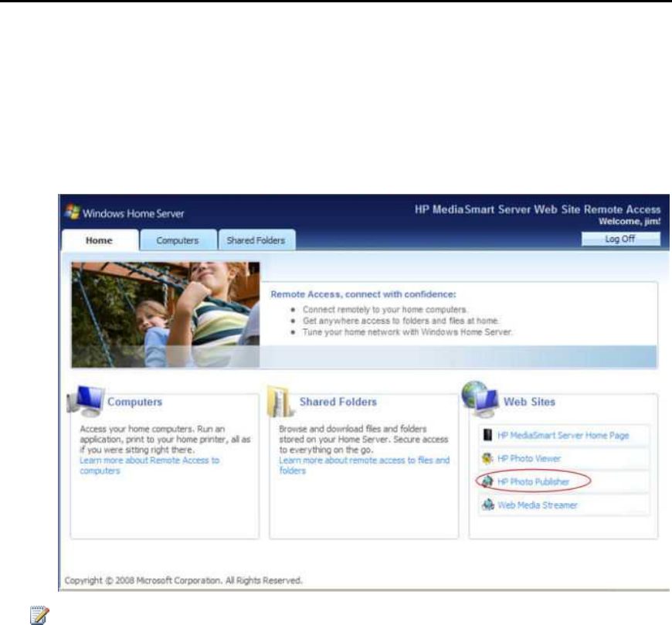Click 'Get anywhere access to folders' bullet
The image size is (672, 625).
[x=400, y=321]
